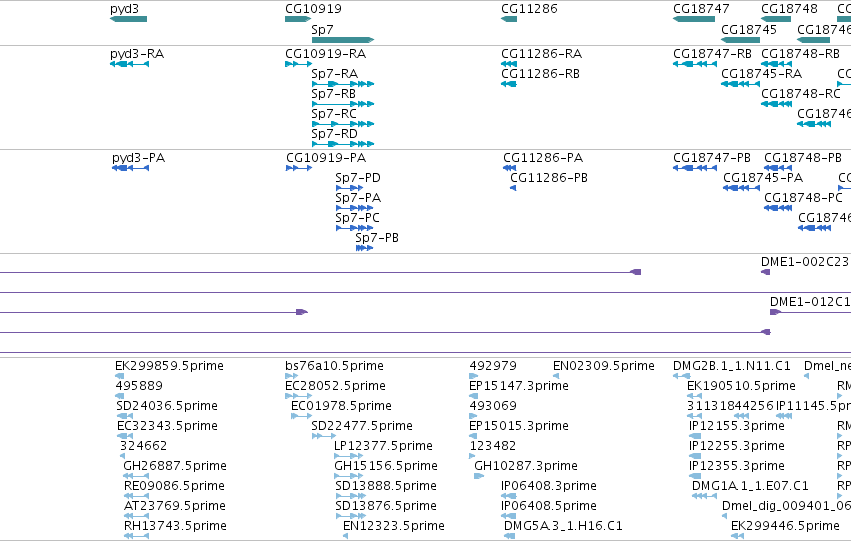Image resolution: width=851 pixels, height=541 pixels.
Task: Click the EP15015.3prime EST
Action: pos(473,436)
